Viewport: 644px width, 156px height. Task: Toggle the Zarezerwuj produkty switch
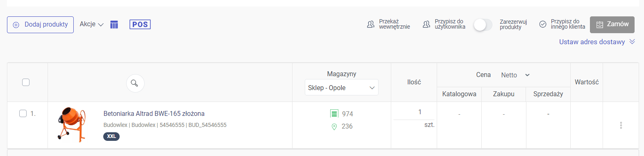point(483,25)
